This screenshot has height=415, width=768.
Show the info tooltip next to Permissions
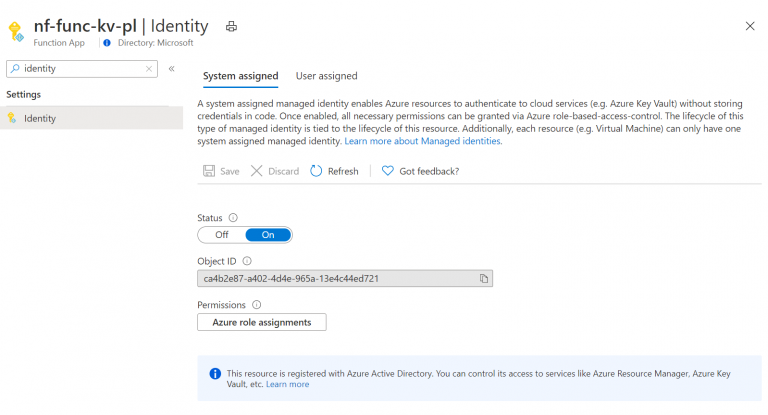pos(256,305)
